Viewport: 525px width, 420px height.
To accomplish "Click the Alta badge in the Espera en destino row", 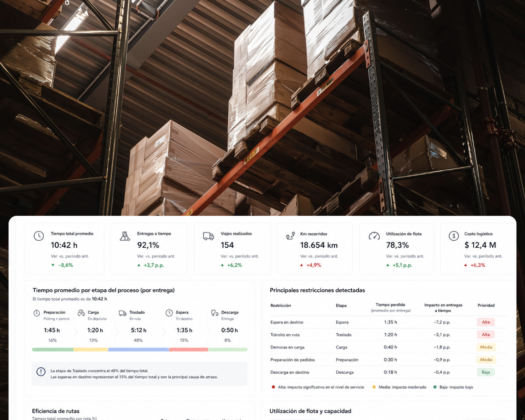I will tap(486, 322).
